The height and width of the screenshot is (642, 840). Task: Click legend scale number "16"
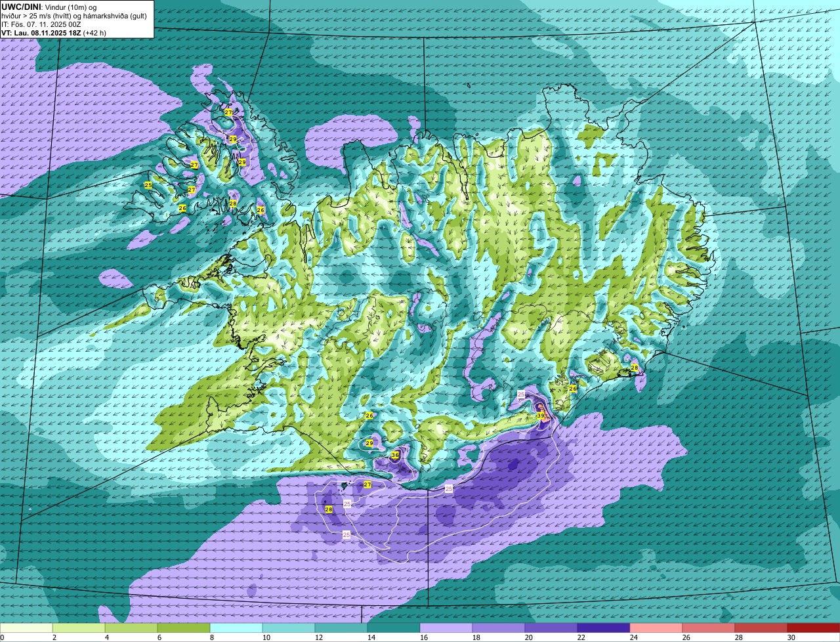coord(423,637)
